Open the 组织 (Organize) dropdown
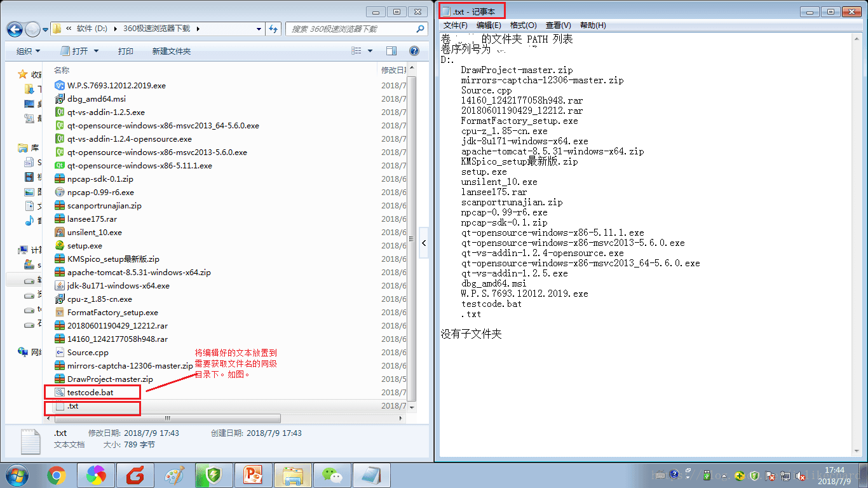Viewport: 868px width, 488px height. (28, 51)
